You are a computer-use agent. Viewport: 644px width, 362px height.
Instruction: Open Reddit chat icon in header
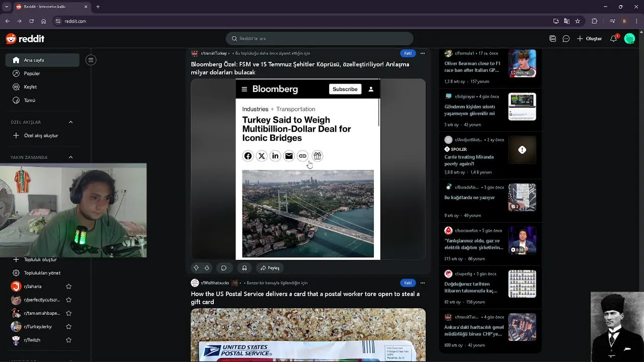tap(566, 39)
